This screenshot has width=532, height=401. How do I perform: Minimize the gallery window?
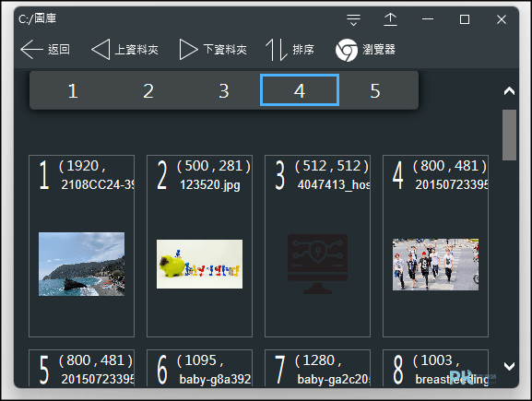(428, 19)
